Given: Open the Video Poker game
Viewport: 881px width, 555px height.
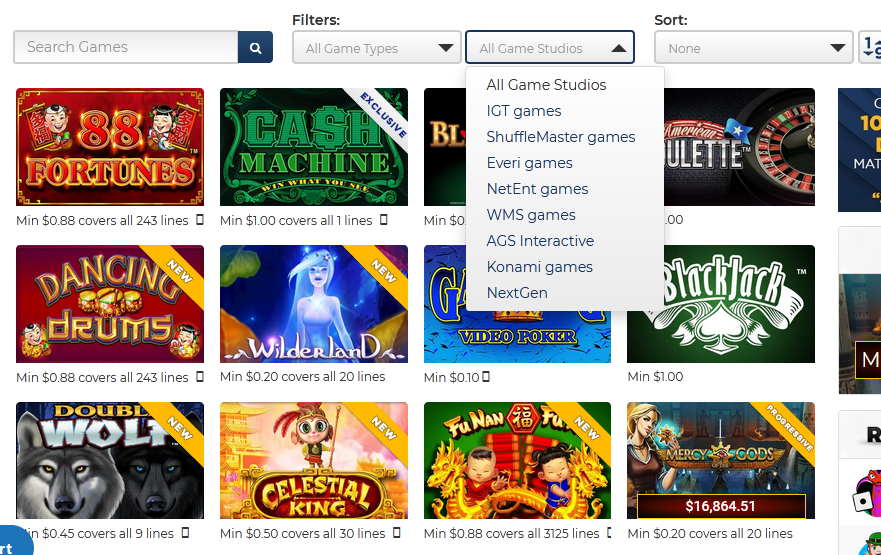Looking at the screenshot, I should (x=517, y=337).
